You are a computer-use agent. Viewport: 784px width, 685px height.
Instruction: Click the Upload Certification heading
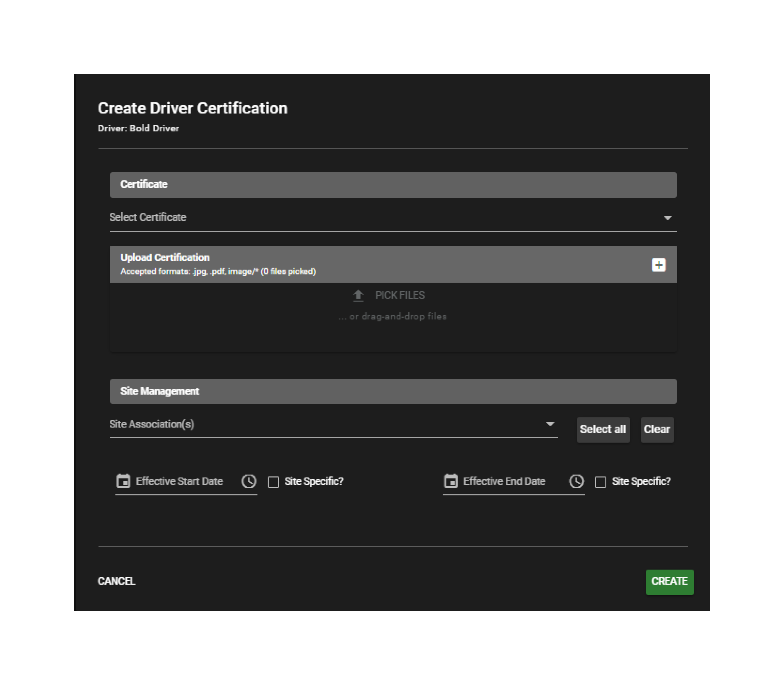(165, 258)
